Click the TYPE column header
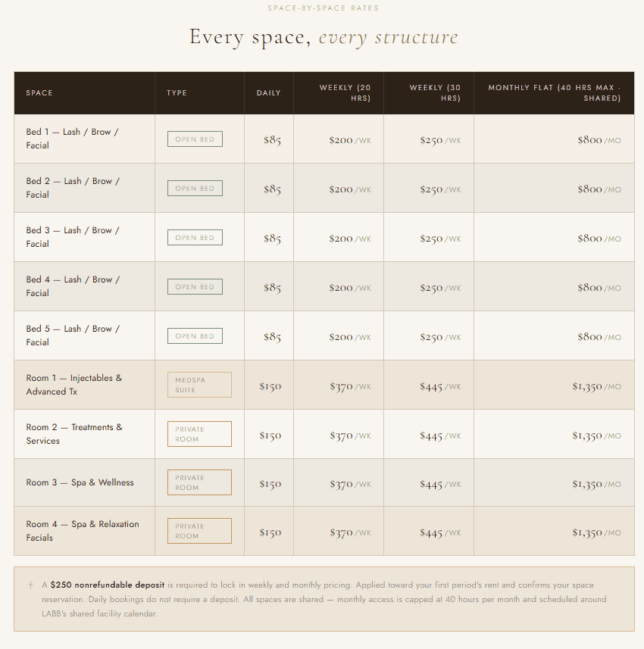This screenshot has width=644, height=649. 177,93
